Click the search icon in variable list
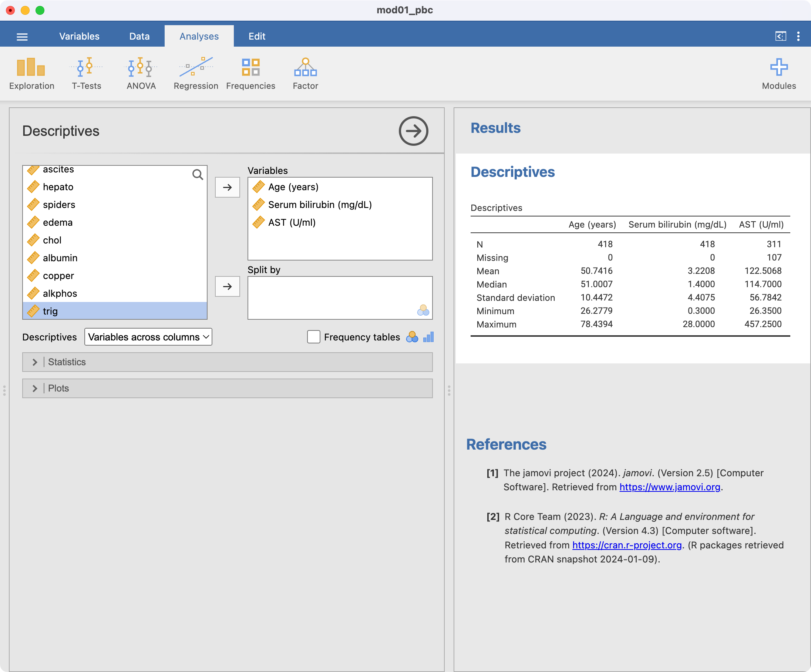811x672 pixels. 197,175
